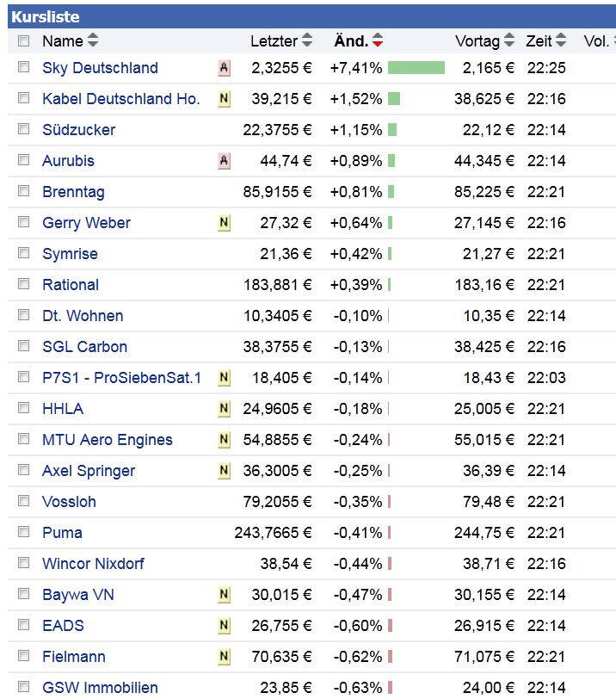Click the N badge next to EADS

coord(225,626)
